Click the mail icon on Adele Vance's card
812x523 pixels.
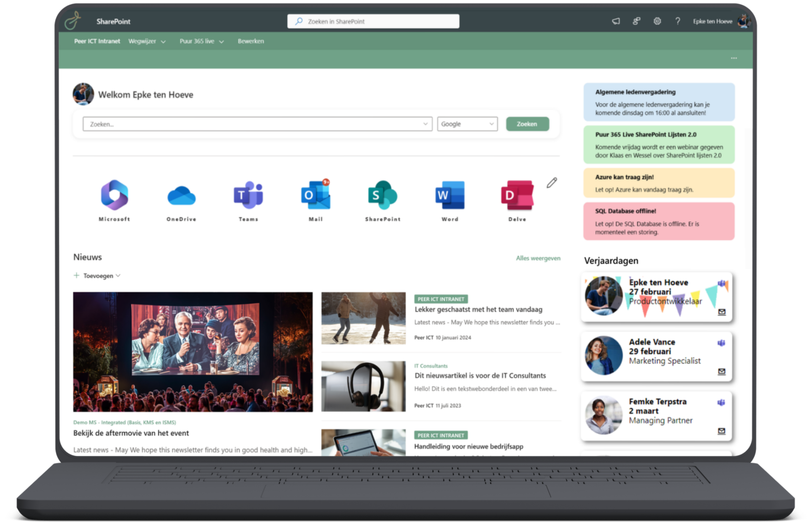(x=722, y=371)
